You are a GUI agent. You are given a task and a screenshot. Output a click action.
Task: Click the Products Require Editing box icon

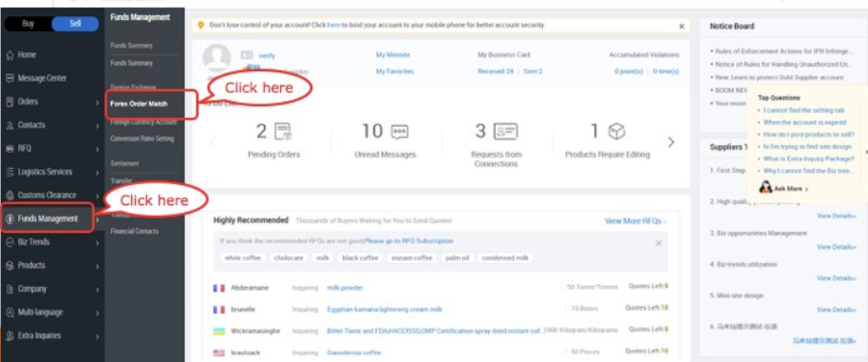point(616,131)
